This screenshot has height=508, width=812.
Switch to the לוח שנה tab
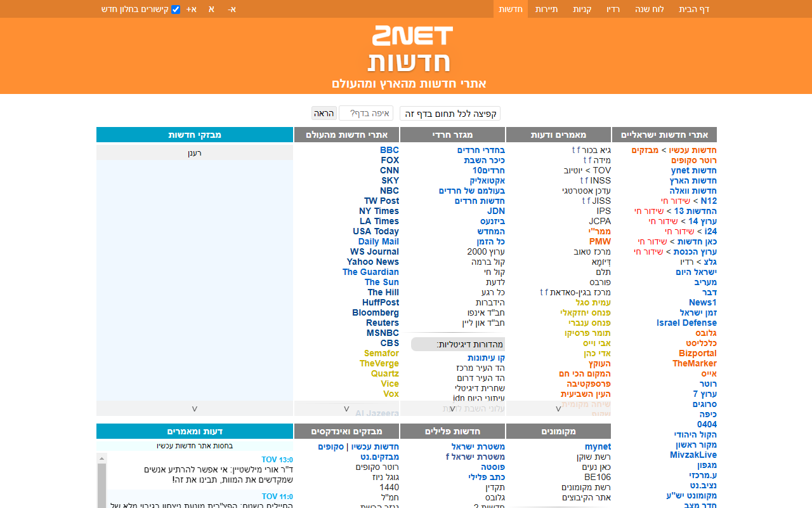[650, 10]
